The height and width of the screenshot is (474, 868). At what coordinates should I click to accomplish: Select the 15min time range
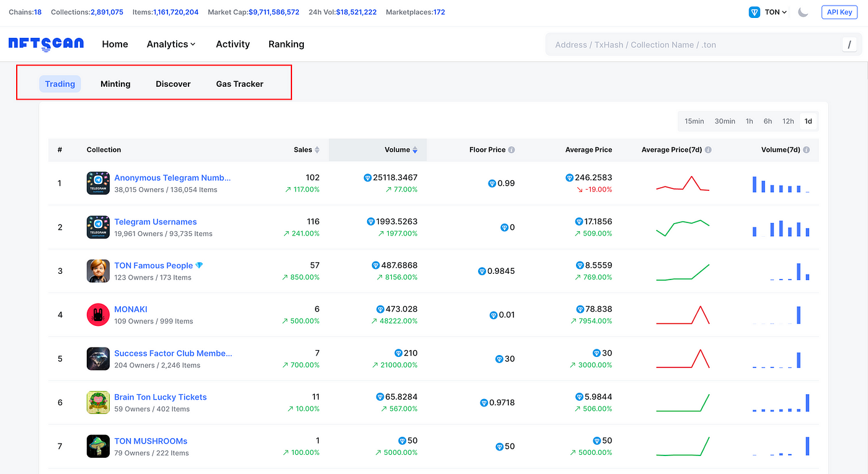pyautogui.click(x=694, y=121)
